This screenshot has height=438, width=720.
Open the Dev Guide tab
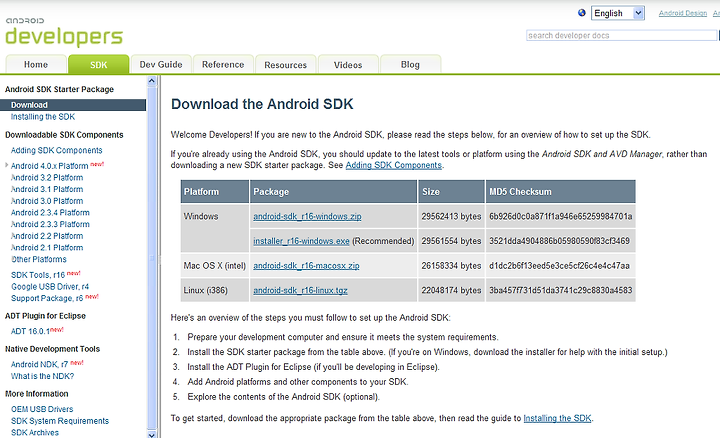161,65
